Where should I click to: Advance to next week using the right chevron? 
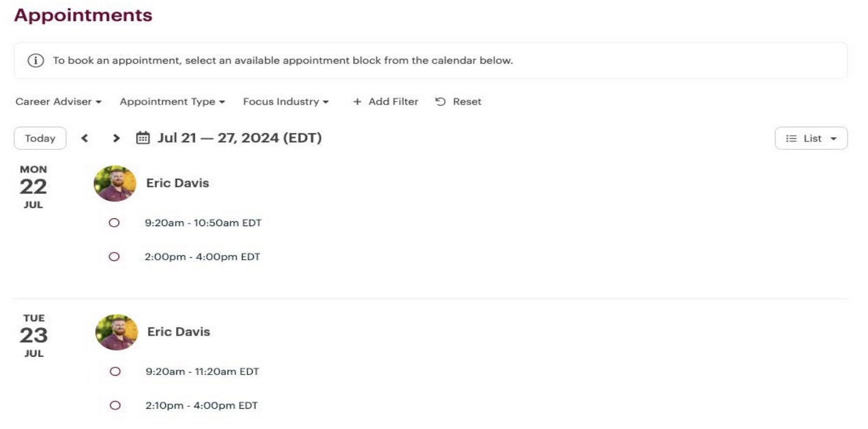116,138
